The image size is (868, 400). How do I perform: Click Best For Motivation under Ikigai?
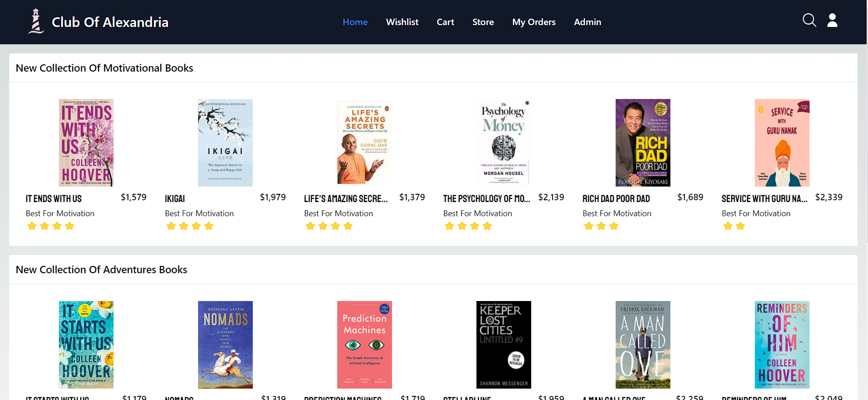[x=199, y=213]
